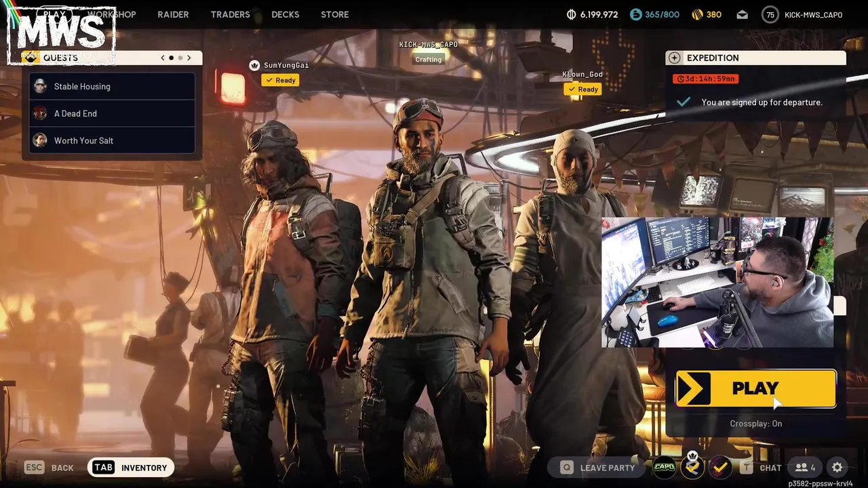Click the ESC Back button
The height and width of the screenshot is (488, 868).
(49, 468)
